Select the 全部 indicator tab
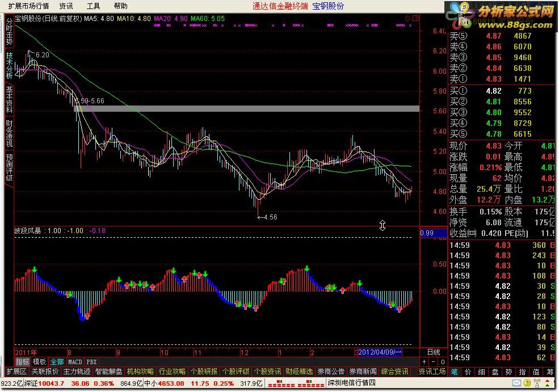This screenshot has width=559, height=392. click(57, 362)
